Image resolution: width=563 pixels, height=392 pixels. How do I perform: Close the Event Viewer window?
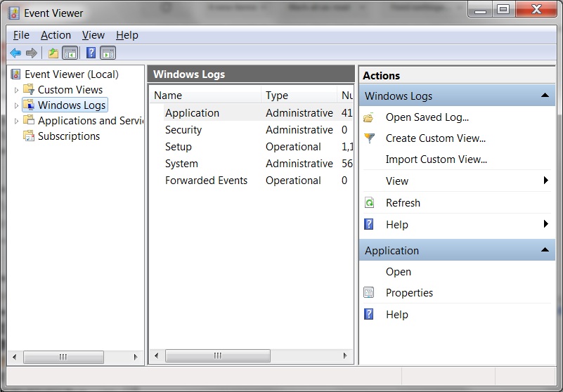point(536,10)
